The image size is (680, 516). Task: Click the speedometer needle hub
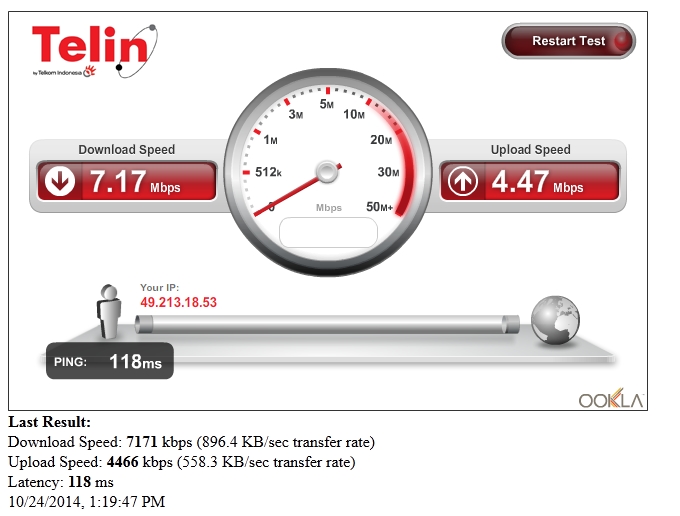327,172
